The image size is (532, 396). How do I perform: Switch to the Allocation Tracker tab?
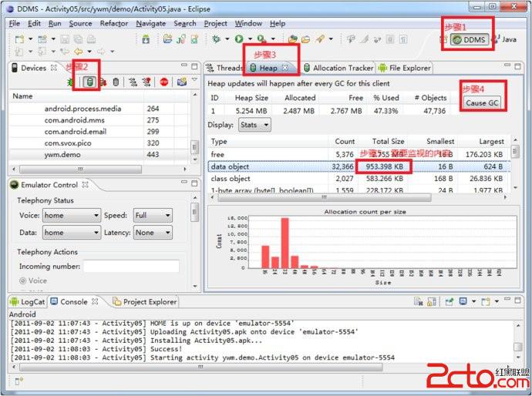[x=338, y=68]
